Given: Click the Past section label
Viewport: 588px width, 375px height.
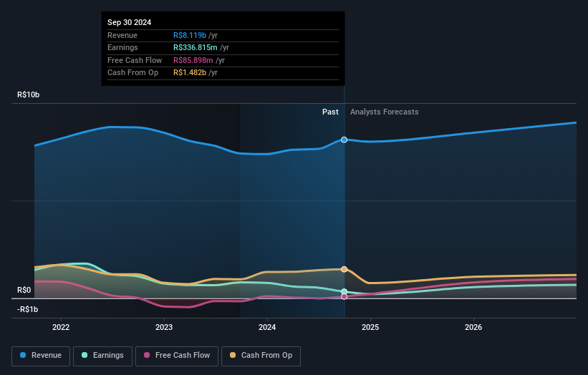Looking at the screenshot, I should [330, 112].
